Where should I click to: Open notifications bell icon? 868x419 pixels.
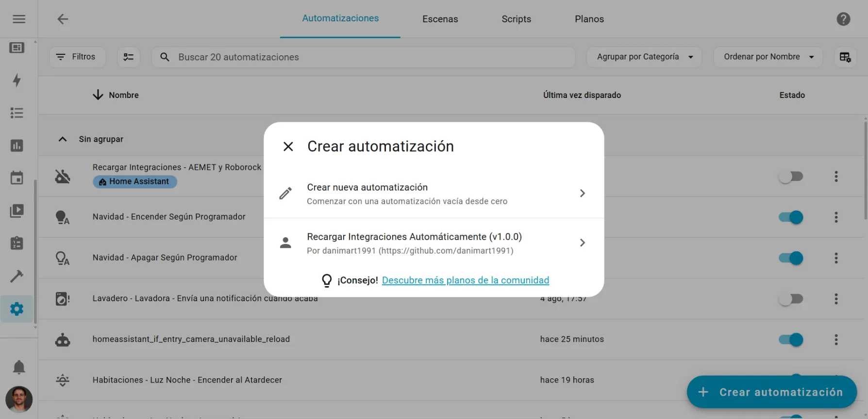[x=19, y=367]
